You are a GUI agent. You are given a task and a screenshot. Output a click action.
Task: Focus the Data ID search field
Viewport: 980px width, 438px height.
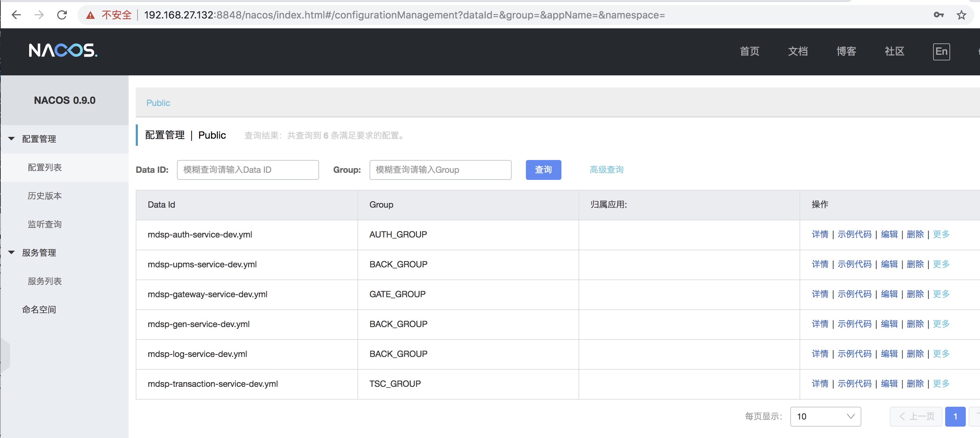(x=248, y=170)
